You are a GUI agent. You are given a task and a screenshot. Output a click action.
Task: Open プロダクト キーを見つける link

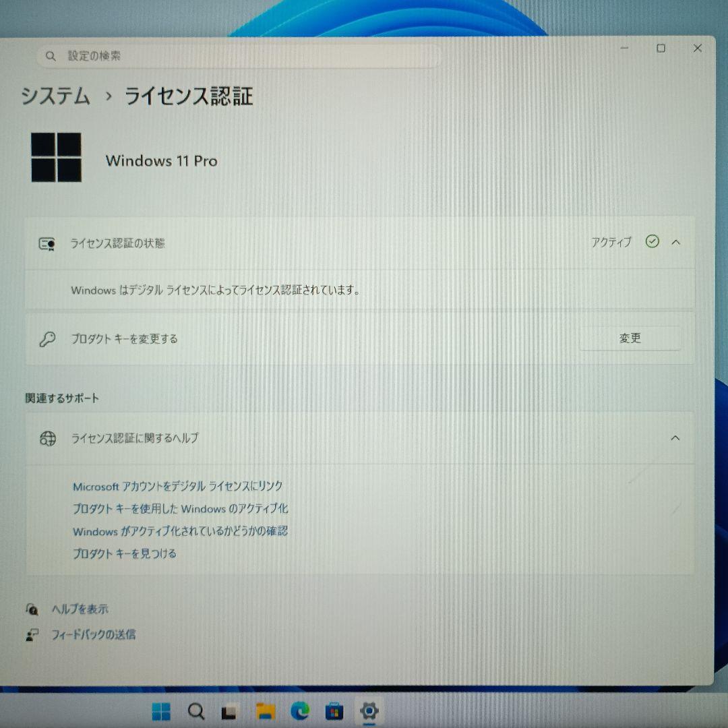click(x=125, y=553)
